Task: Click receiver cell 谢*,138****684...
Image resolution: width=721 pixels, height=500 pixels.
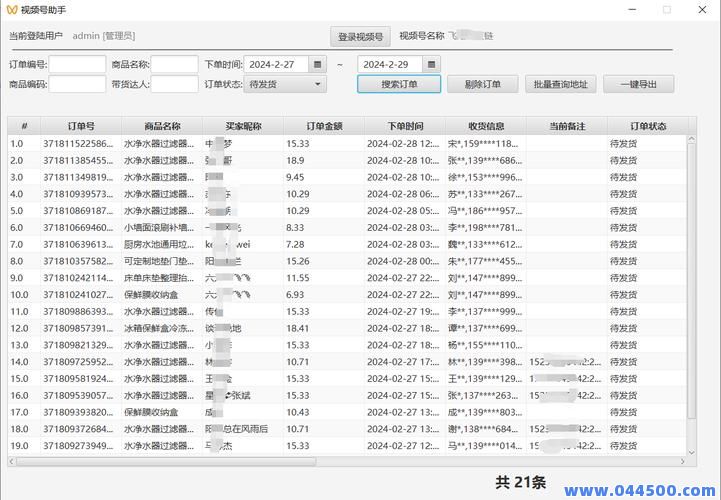Action: [x=484, y=429]
